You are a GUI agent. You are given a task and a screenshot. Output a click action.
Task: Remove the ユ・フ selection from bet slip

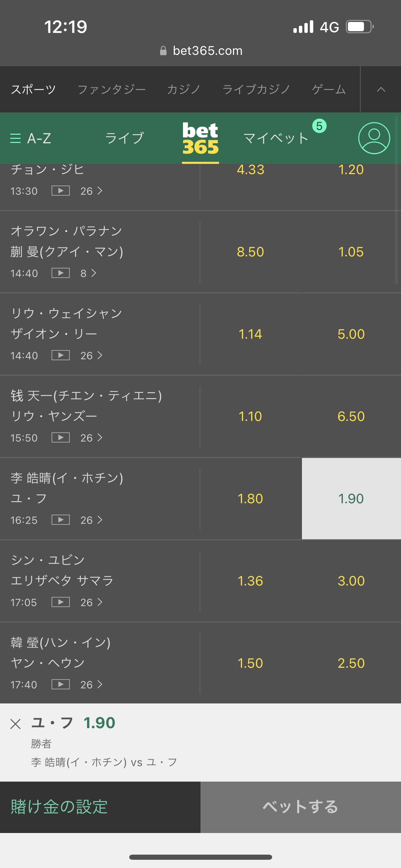coord(15,724)
